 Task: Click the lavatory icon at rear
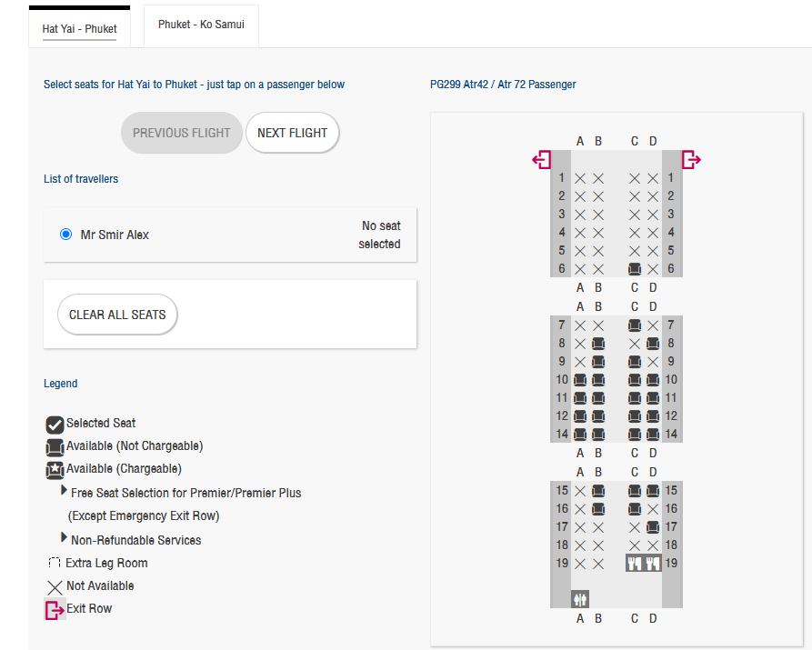[x=580, y=599]
